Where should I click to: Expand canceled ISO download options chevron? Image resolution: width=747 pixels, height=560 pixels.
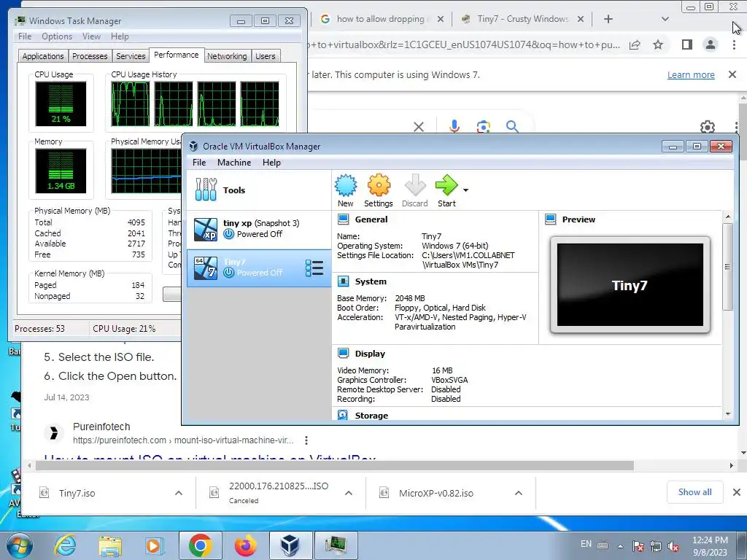pos(349,493)
